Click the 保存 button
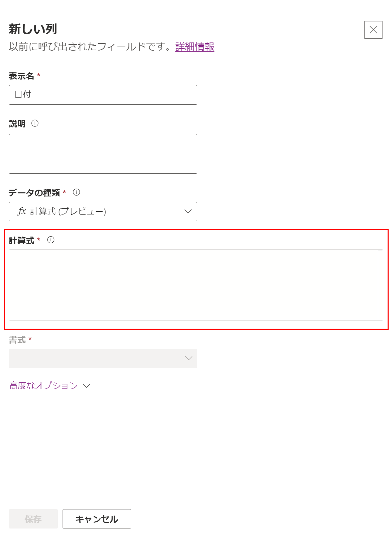This screenshot has width=392, height=537. (x=33, y=519)
